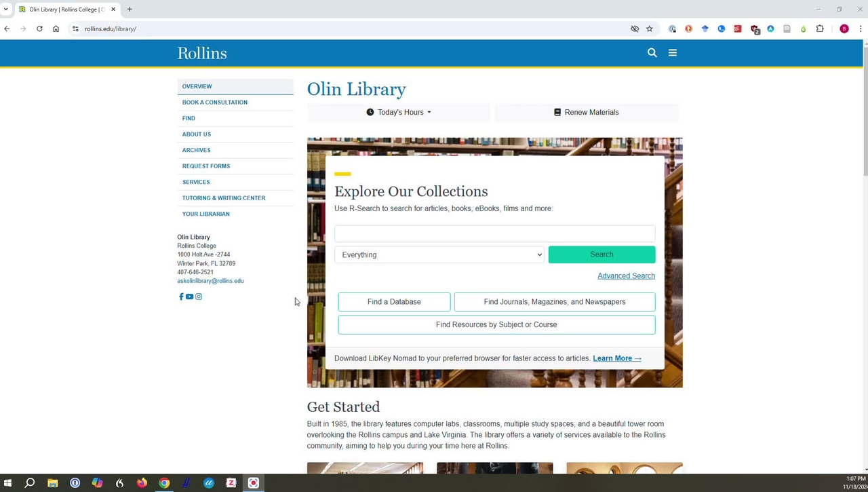Open Request Forms in the sidebar

click(235, 166)
